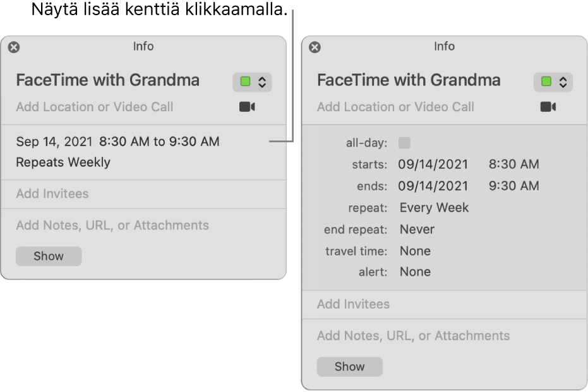Click Show button in right Info window
This screenshot has width=588, height=392.
(349, 367)
